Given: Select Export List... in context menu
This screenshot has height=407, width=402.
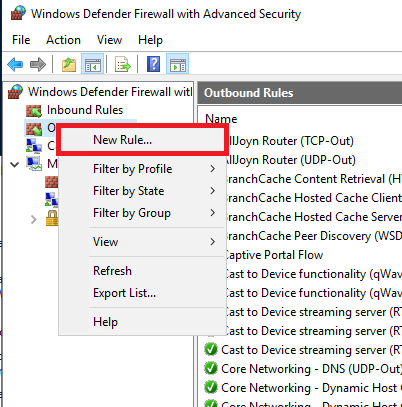Looking at the screenshot, I should [142, 293].
